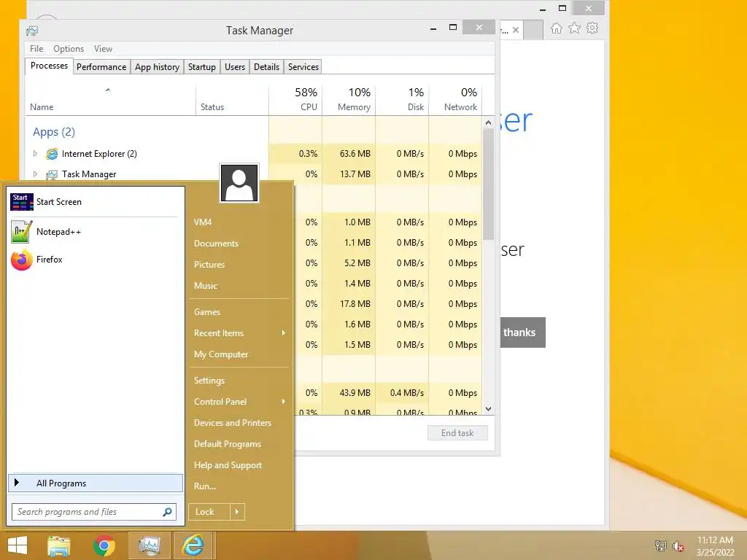Screen dimensions: 747x560
Task: Expand the Control Panel submenu arrow
Action: click(284, 402)
